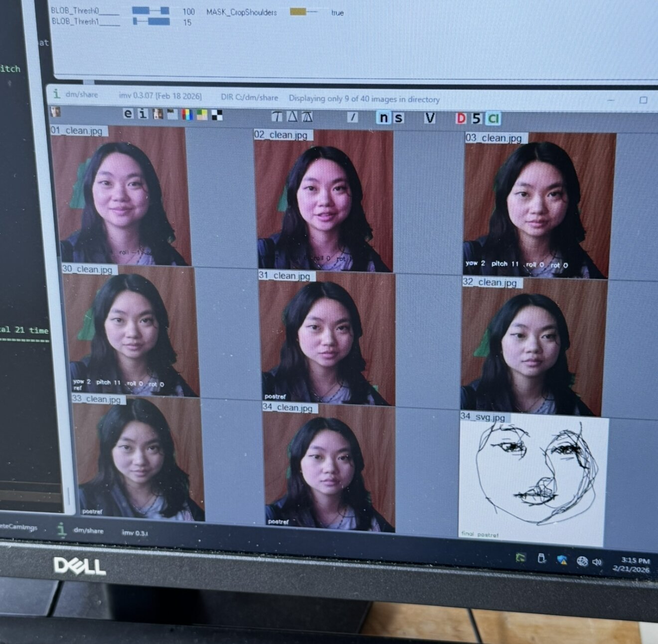This screenshot has height=644, width=658.
Task: Click the face icon at the toolbar's left edge
Action: pos(55,112)
